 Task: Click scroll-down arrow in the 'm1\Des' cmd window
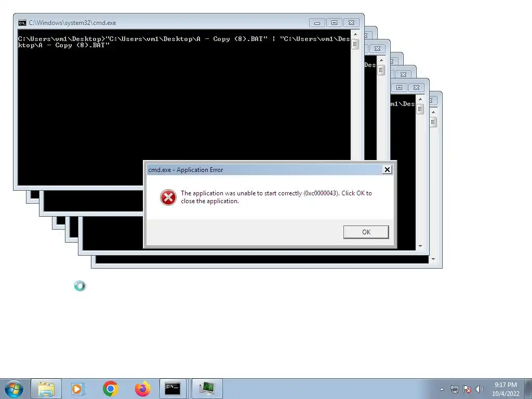click(x=420, y=247)
